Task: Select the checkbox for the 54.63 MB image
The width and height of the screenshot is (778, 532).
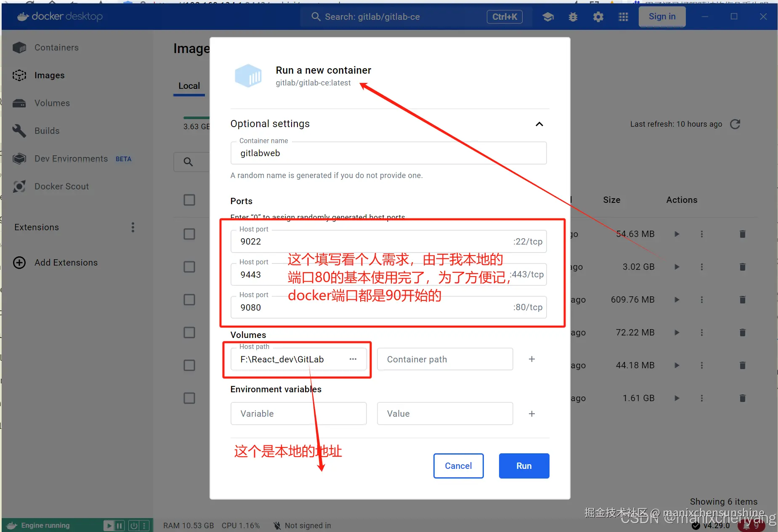Action: point(189,234)
